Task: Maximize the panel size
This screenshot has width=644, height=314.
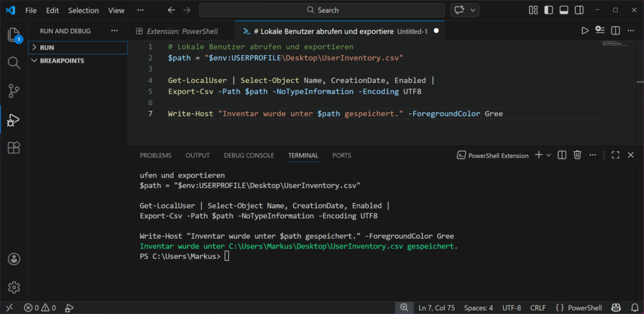Action: coord(615,155)
